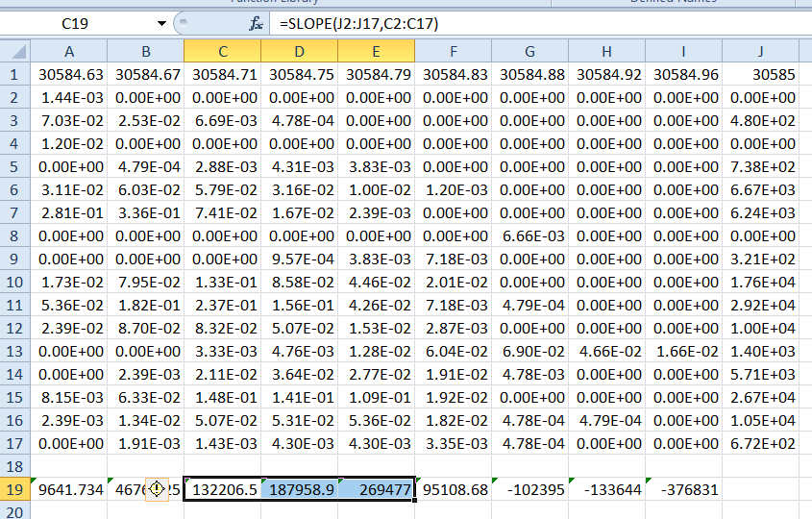
Task: Select row 1 header
Action: (x=14, y=74)
